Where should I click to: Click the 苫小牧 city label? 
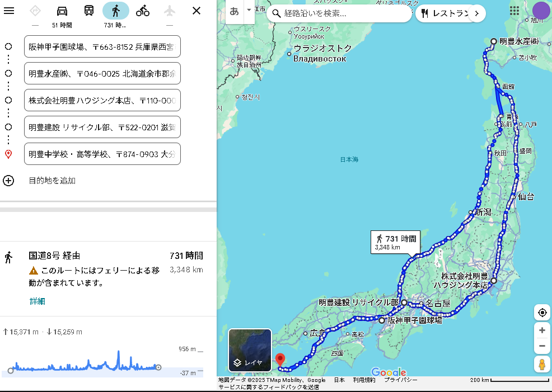click(528, 58)
